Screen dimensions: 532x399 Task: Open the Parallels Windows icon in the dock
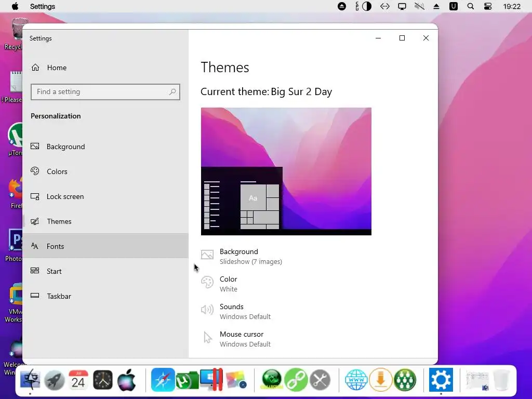pos(211,380)
